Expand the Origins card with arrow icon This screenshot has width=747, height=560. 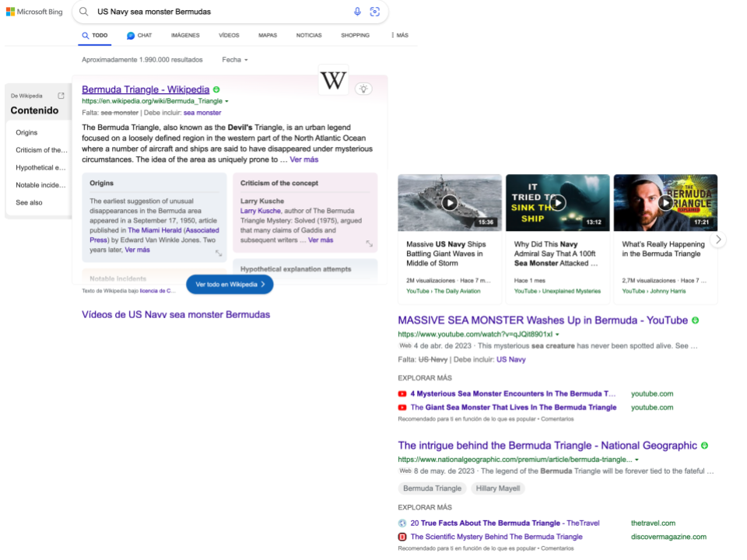pyautogui.click(x=219, y=254)
